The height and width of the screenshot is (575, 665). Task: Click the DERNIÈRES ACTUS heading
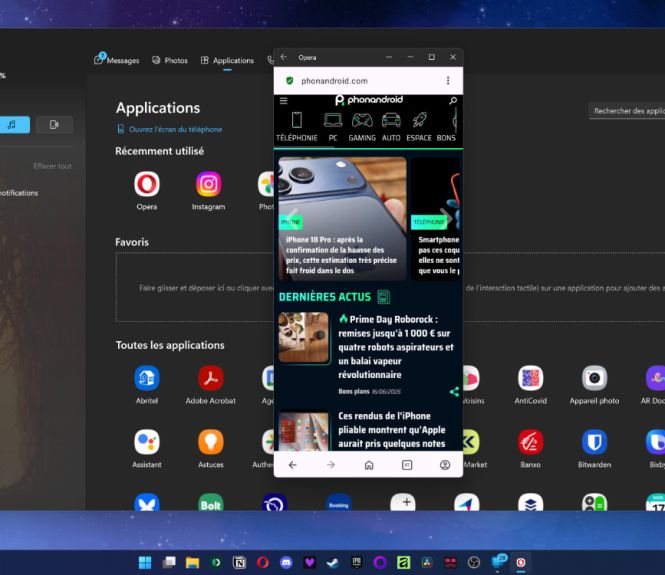325,297
